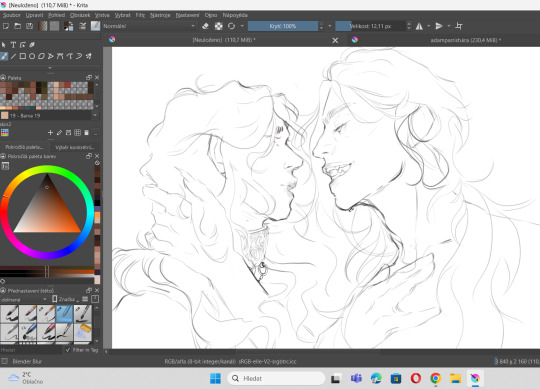Activate the shape selection arrow tool
Image resolution: width=540 pixels, height=389 pixels.
click(x=4, y=45)
